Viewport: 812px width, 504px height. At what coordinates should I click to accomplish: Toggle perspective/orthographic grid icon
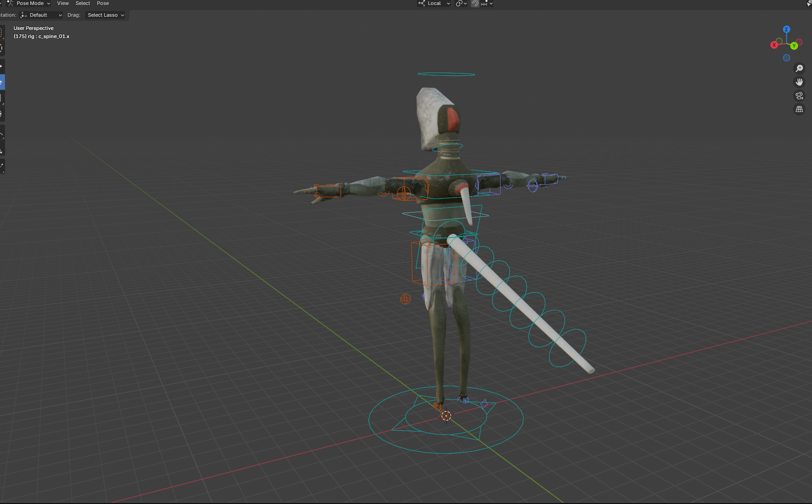coord(799,109)
